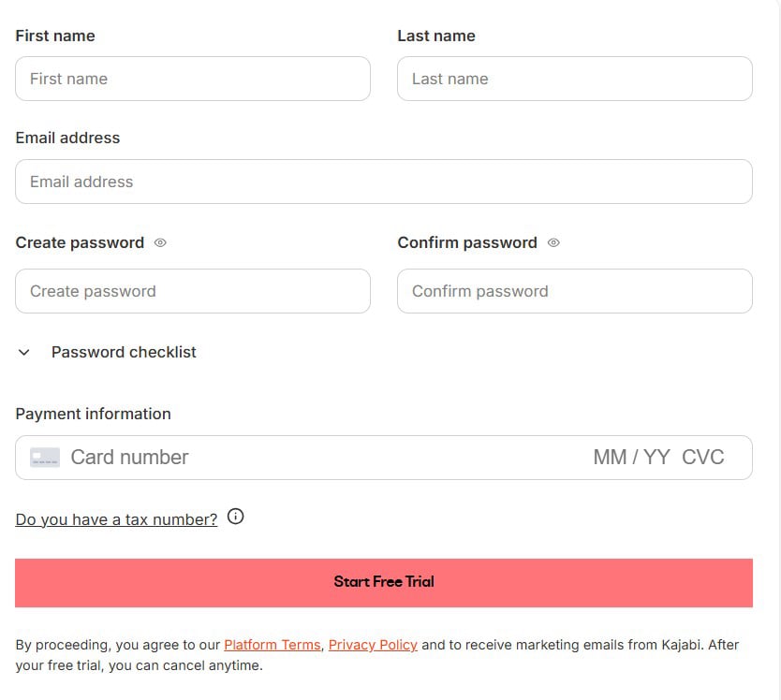781x700 pixels.
Task: Show the Confirm password text via eye icon
Action: tap(553, 242)
